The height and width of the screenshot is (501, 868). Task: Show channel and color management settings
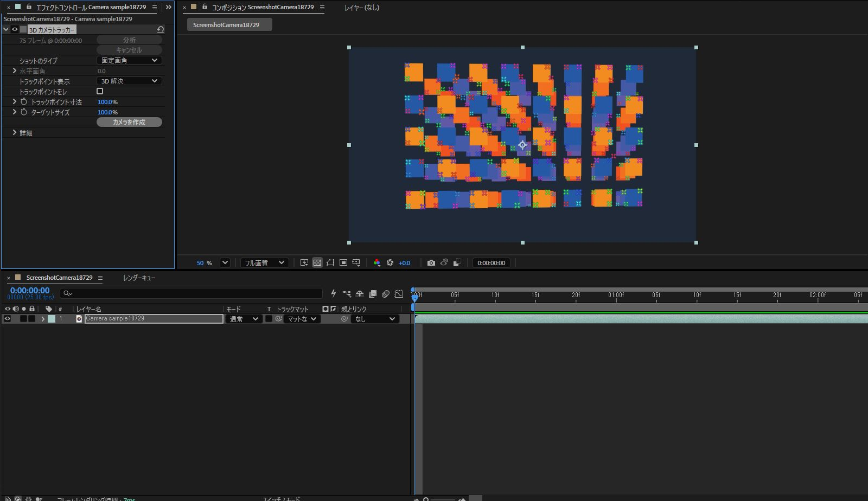click(377, 262)
